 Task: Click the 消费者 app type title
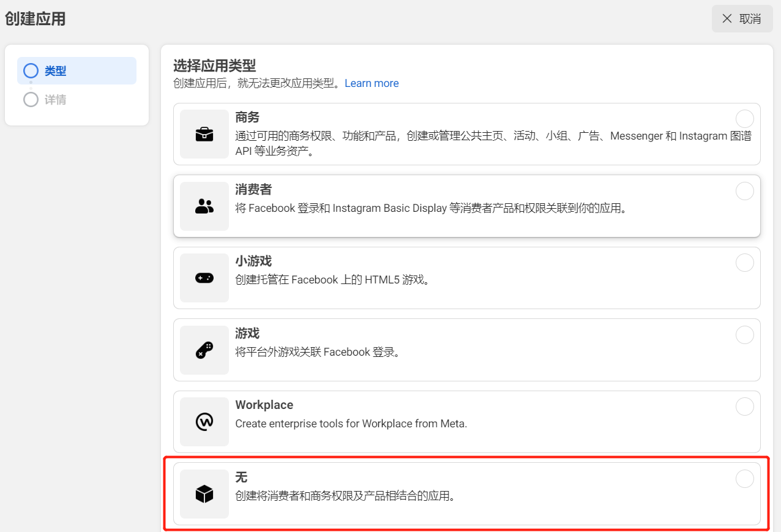tap(254, 189)
